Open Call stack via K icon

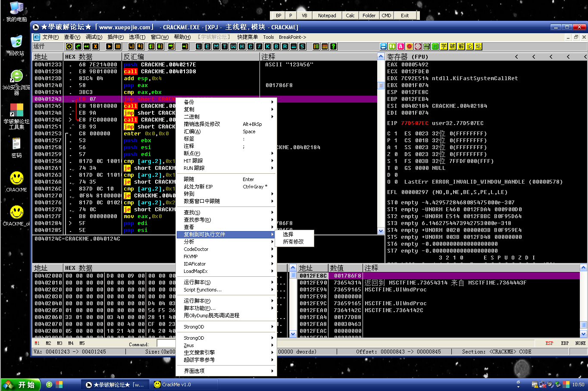268,46
